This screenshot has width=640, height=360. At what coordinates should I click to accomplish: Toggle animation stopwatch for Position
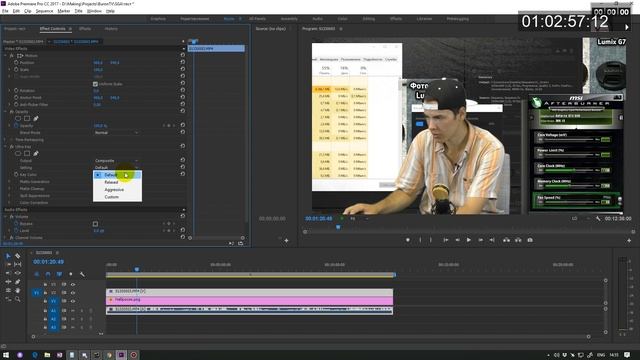coord(16,62)
